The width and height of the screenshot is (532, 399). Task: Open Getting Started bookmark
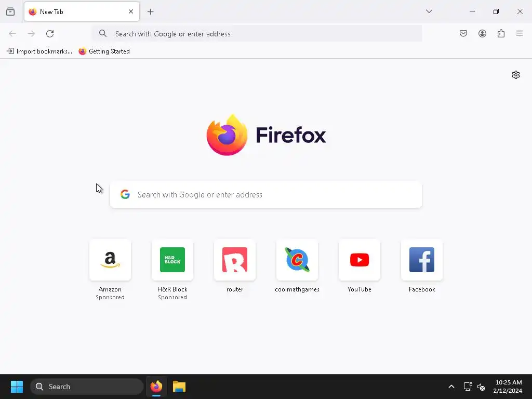click(x=104, y=51)
